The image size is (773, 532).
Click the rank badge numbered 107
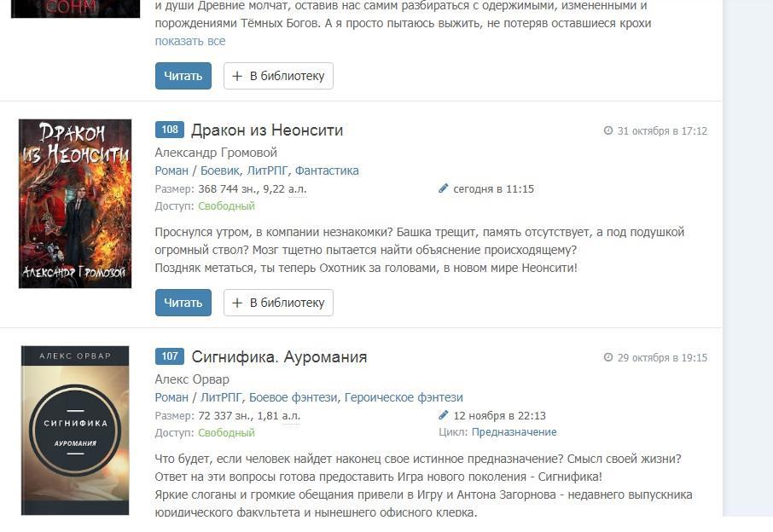click(170, 356)
